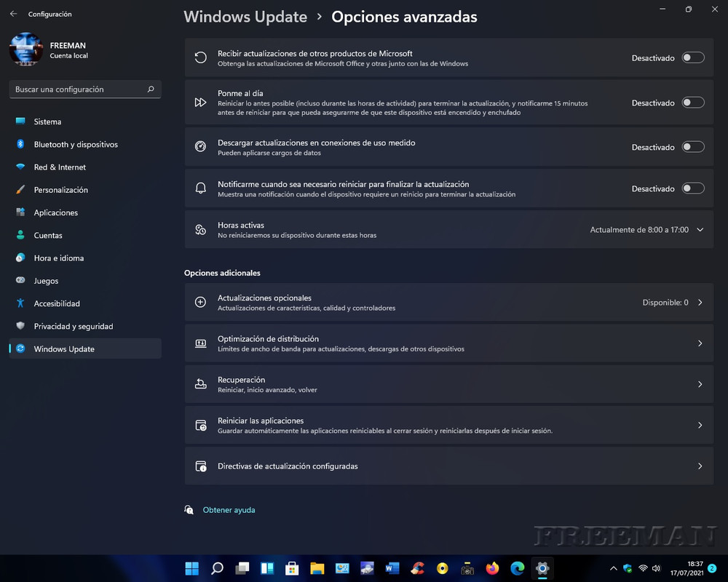Open Bluetooth y dispositivos settings
Image resolution: width=728 pixels, height=582 pixels.
pyautogui.click(x=85, y=144)
